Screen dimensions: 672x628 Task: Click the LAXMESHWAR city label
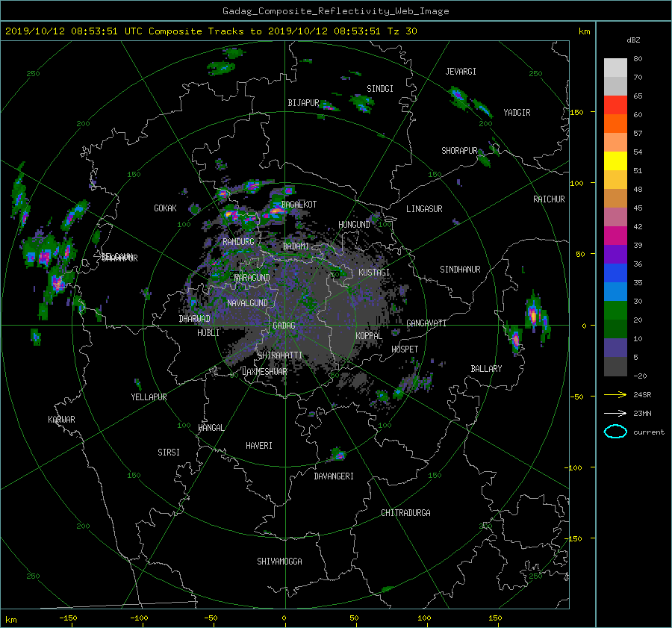tap(264, 372)
